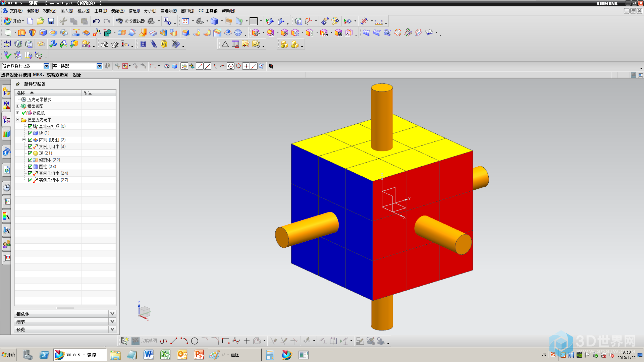644x362 pixels.
Task: Toggle checkbox for 实例几何体 (27)
Action: click(x=30, y=180)
